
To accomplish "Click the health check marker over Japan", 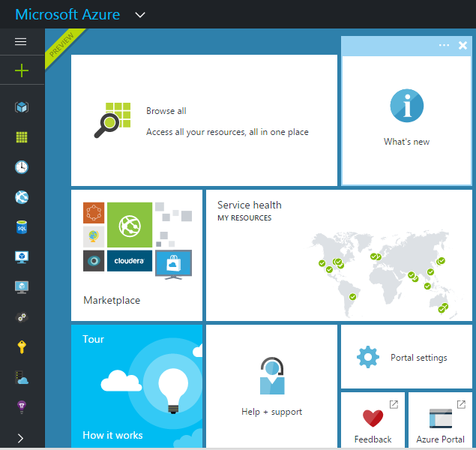I will 441,261.
